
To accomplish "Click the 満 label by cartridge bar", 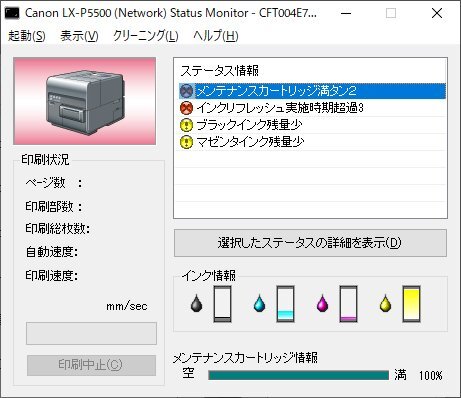I will pos(400,375).
